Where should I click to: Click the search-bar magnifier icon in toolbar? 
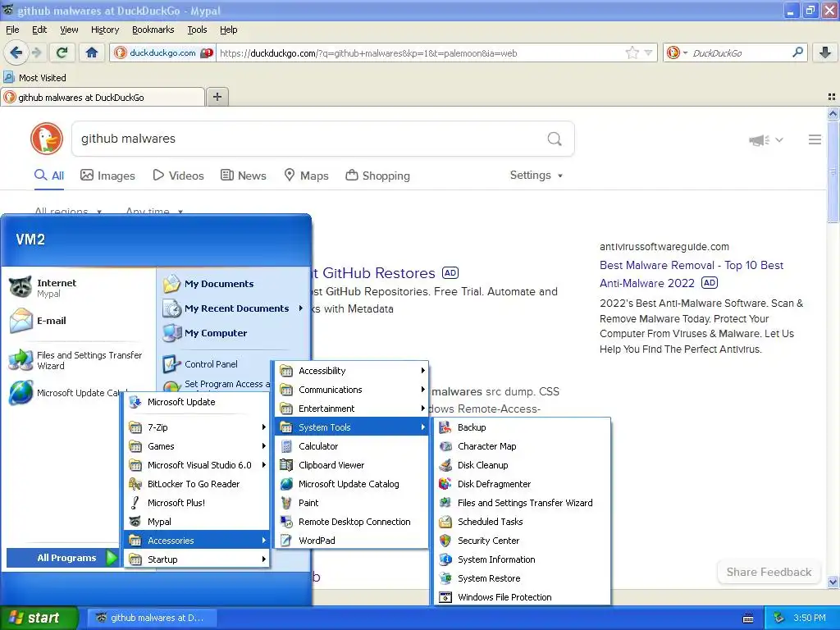click(x=797, y=52)
